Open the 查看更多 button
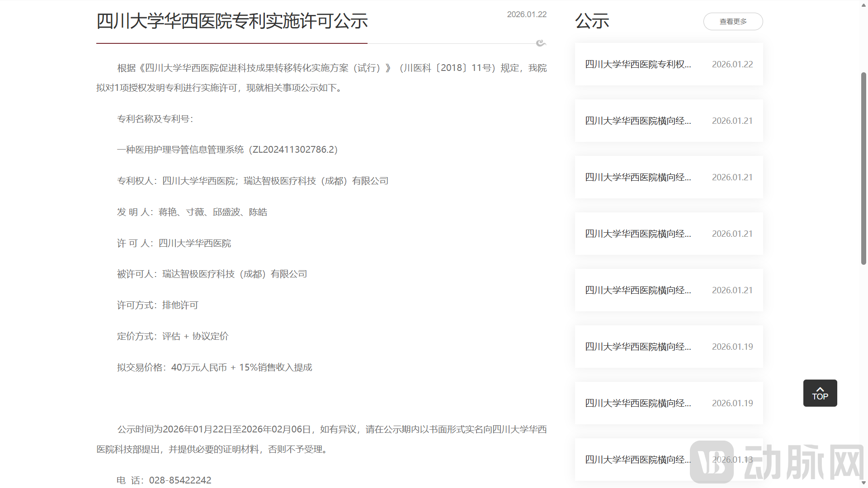Viewport: 868px width, 488px height. pos(733,21)
